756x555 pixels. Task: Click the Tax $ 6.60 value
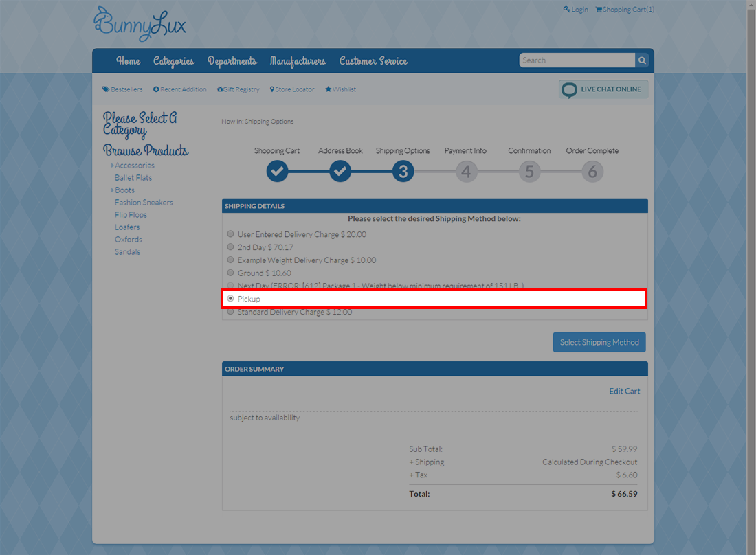[x=626, y=475]
